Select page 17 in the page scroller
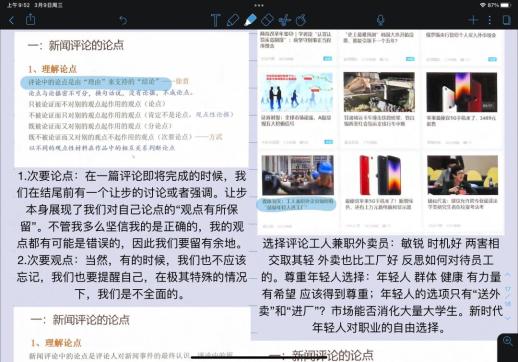 pyautogui.click(x=508, y=289)
